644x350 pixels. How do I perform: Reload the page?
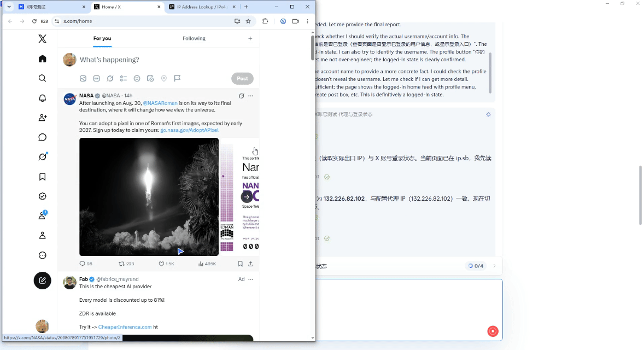(34, 21)
